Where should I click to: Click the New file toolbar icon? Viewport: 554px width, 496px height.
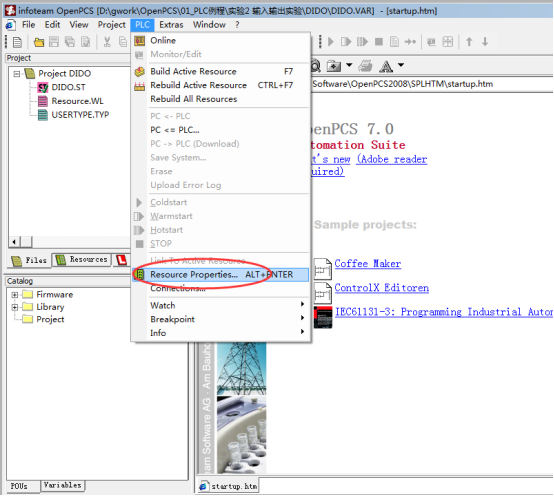17,42
